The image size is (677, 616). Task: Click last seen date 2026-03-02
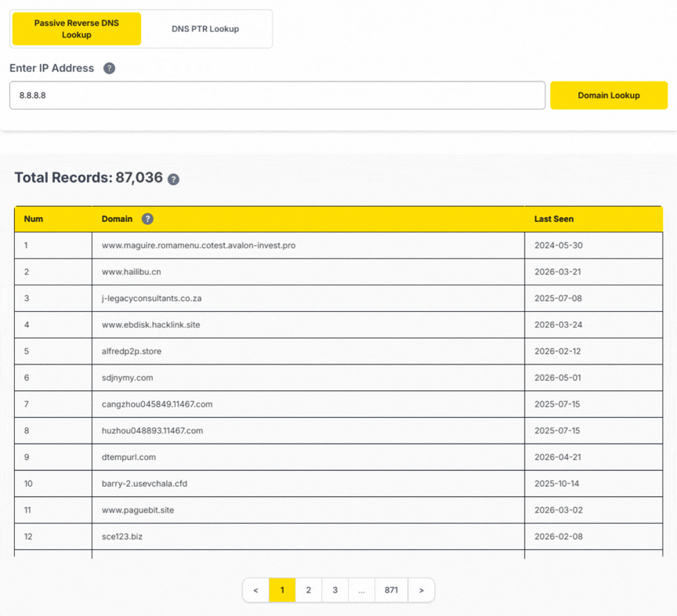559,510
